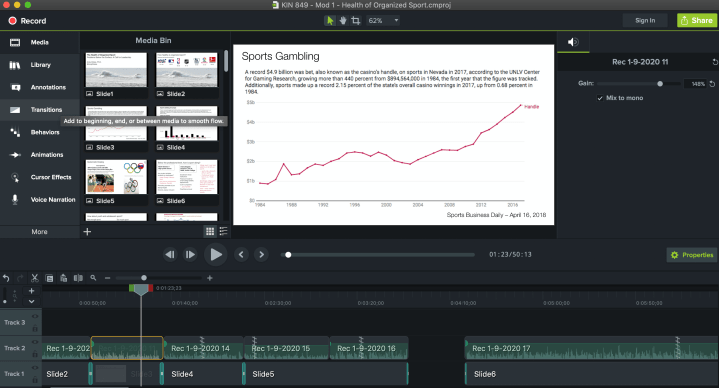The height and width of the screenshot is (388, 719).
Task: Select the Rec 1-9-2020 17 clip
Action: click(x=591, y=349)
